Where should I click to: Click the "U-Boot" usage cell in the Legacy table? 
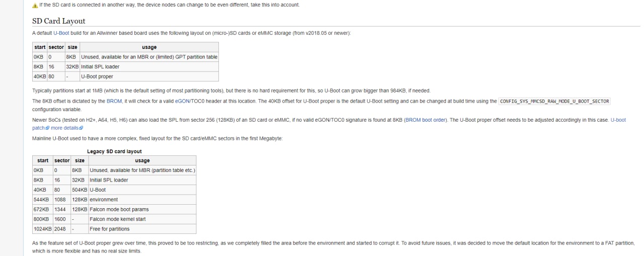click(142, 190)
